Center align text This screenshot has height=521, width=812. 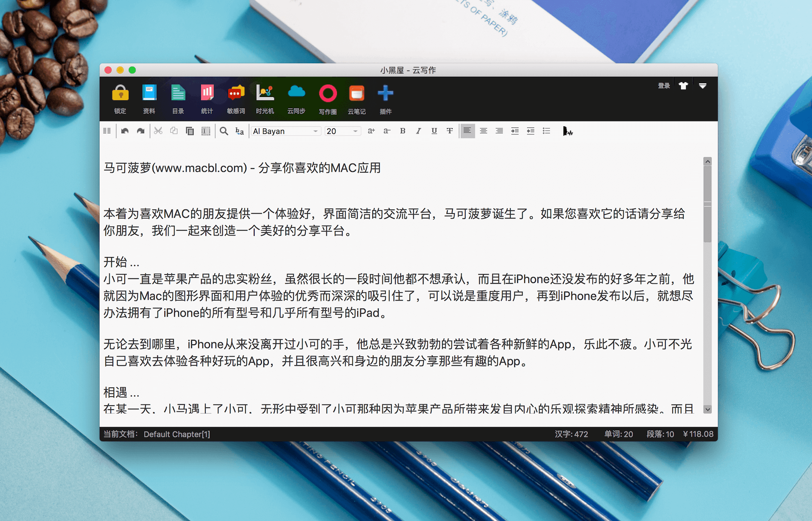pyautogui.click(x=484, y=131)
